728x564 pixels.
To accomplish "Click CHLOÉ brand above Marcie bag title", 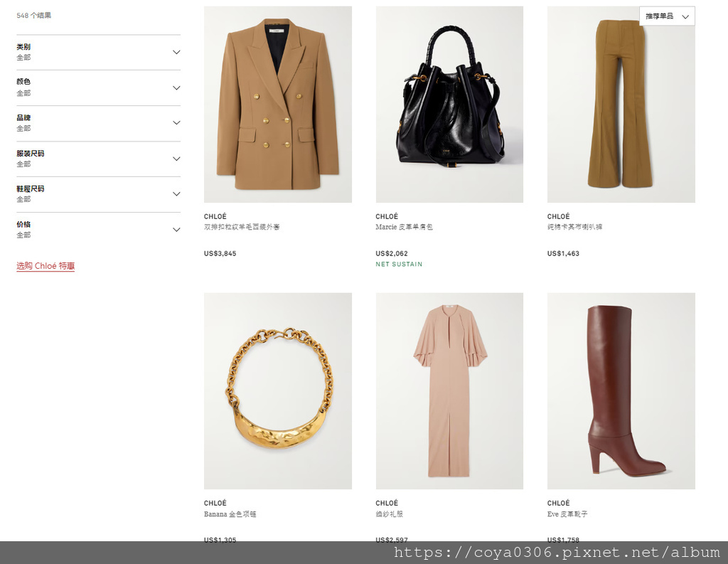I will 387,216.
